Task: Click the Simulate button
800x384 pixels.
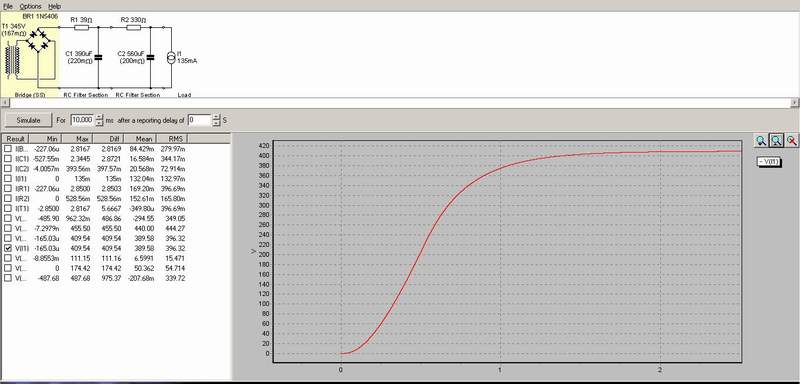Action: [x=28, y=120]
